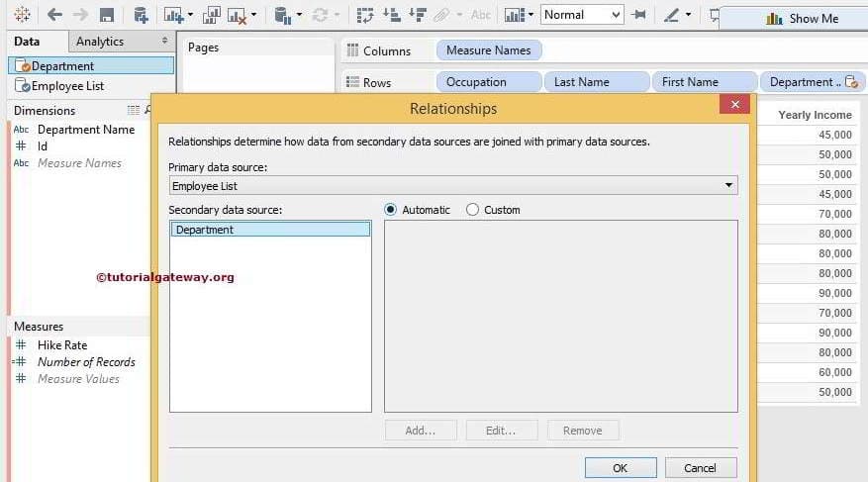Image resolution: width=868 pixels, height=482 pixels.
Task: Click the Yearly Income column header
Action: coord(815,115)
